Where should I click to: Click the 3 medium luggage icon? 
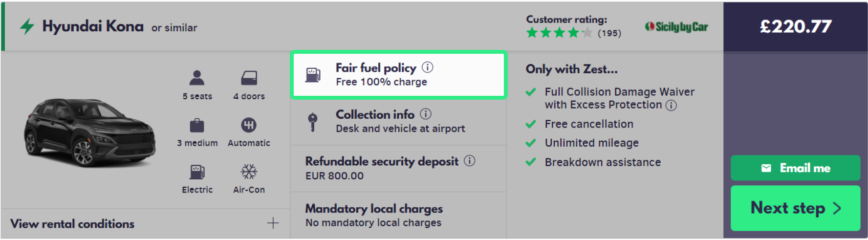(x=197, y=125)
